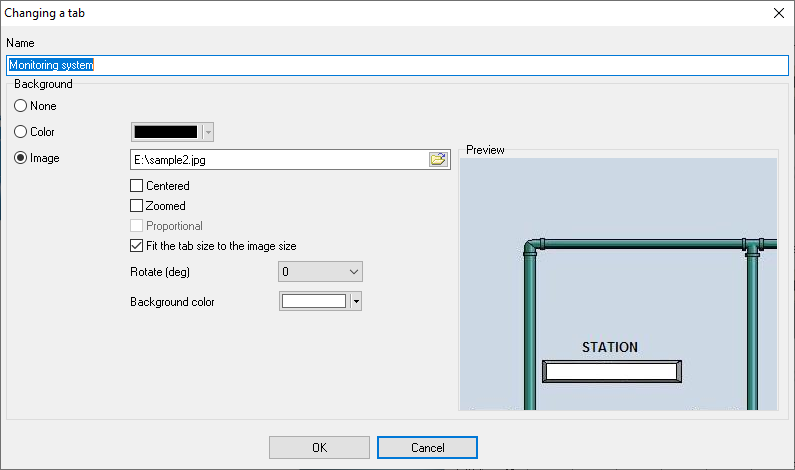Image resolution: width=795 pixels, height=470 pixels.
Task: Click the browse folder icon for image path
Action: coord(438,159)
